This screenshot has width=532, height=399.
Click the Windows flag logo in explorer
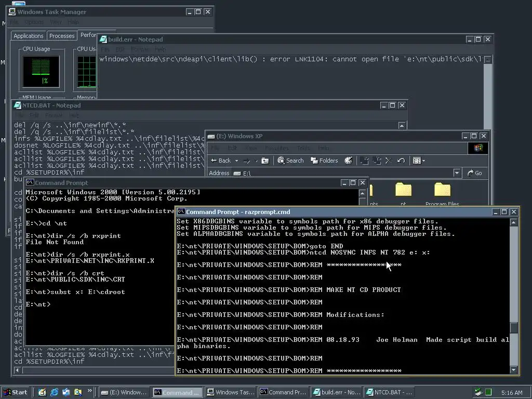click(x=478, y=148)
